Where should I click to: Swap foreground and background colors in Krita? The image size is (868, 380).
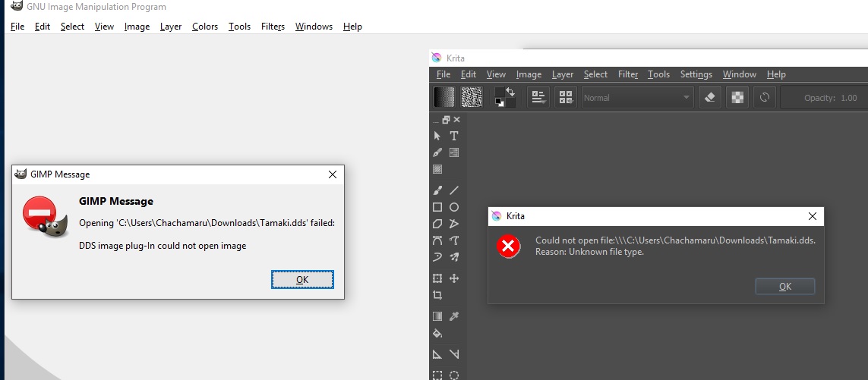tap(510, 92)
